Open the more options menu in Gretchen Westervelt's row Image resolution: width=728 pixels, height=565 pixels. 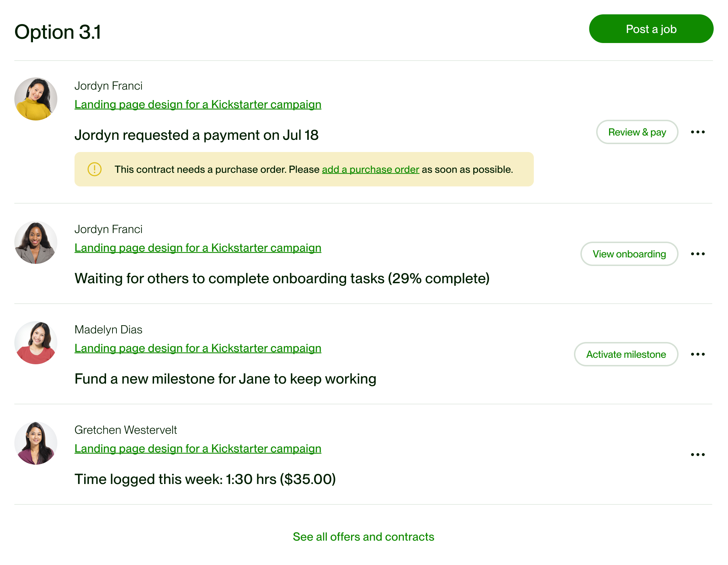point(698,455)
